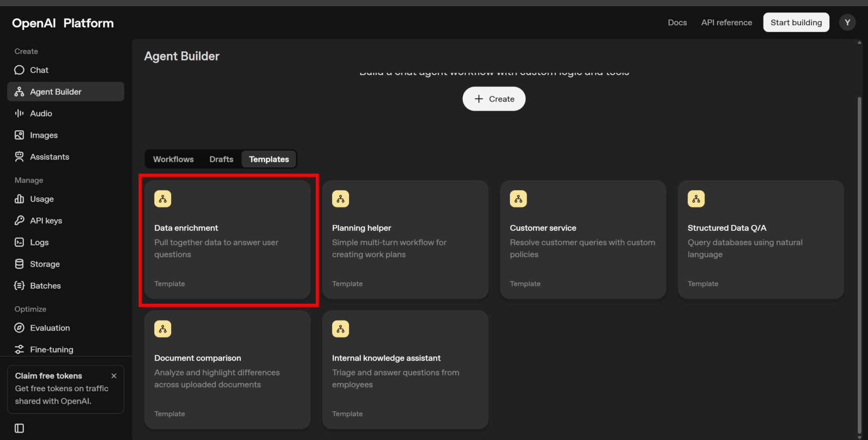Open Logs in the sidebar
The width and height of the screenshot is (868, 440).
[x=39, y=242]
